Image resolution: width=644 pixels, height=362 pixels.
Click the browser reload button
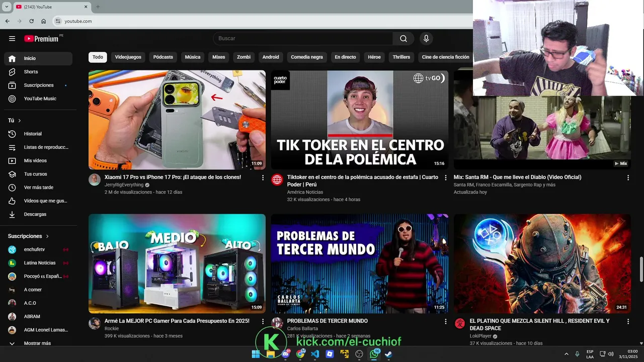coord(31,21)
